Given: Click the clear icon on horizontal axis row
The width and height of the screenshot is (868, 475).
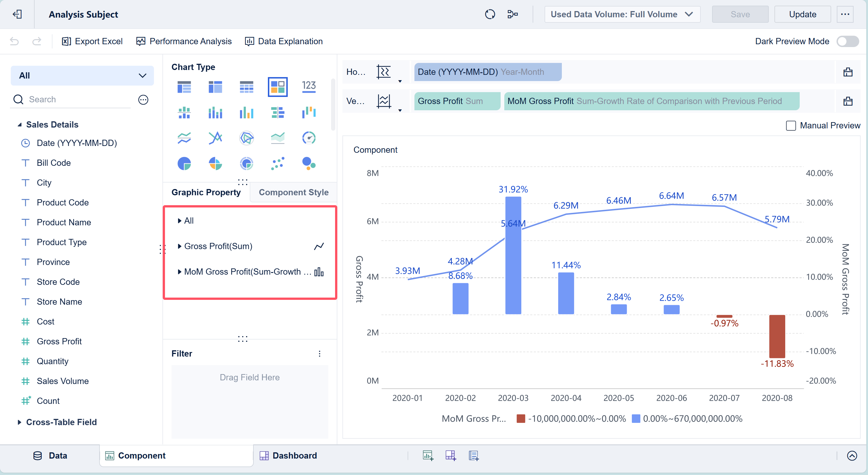Looking at the screenshot, I should (x=848, y=72).
